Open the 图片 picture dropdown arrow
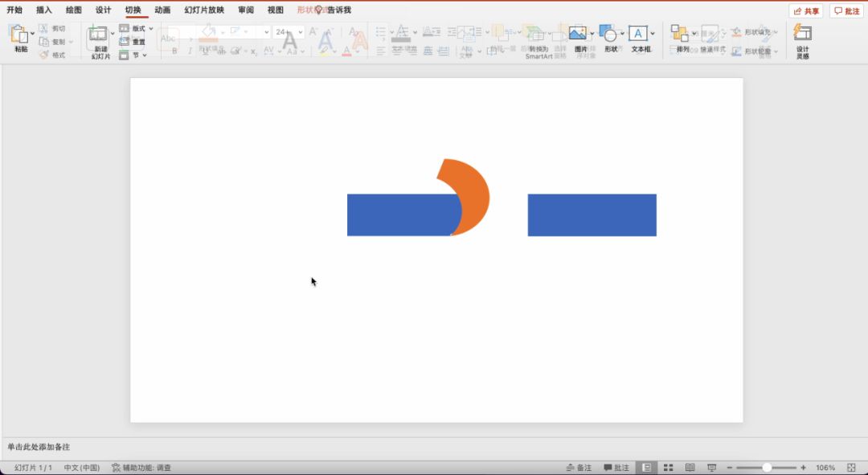This screenshot has width=868, height=475. click(592, 34)
